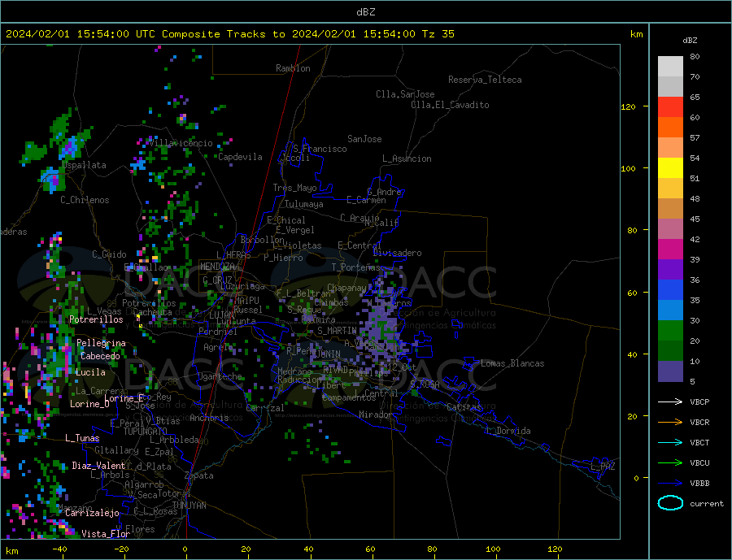The image size is (732, 560).
Task: Click the 'Uspallata' map label
Action: (x=84, y=165)
